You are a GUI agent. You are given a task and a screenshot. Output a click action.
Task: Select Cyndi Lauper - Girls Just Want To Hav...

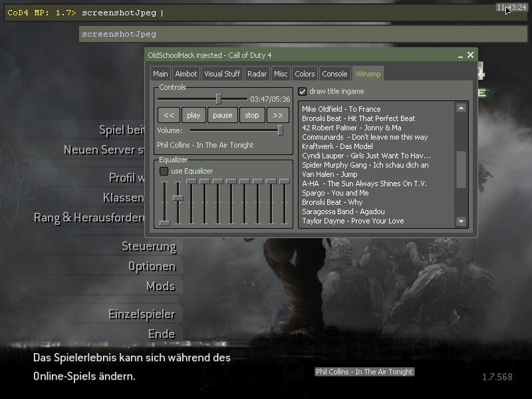point(366,156)
